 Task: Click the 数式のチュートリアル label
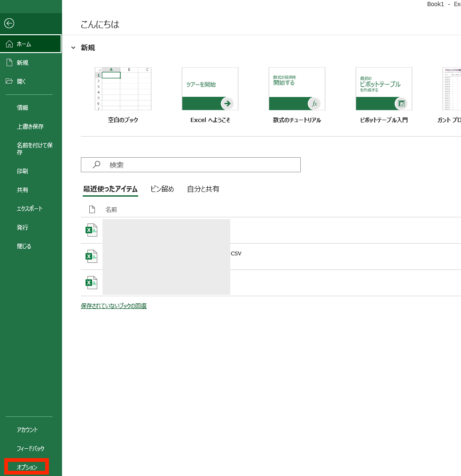[297, 120]
